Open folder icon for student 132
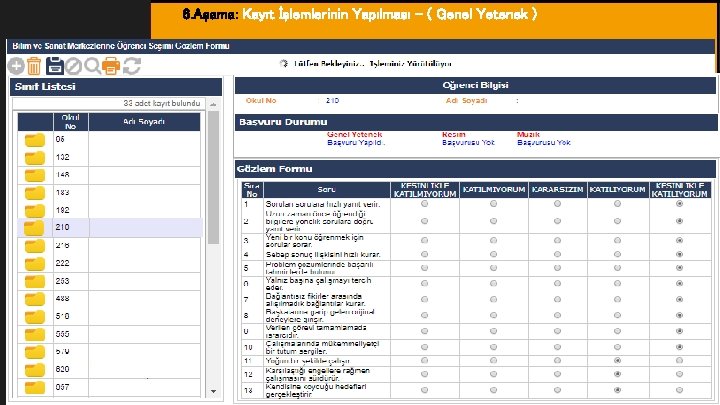 pyautogui.click(x=35, y=158)
